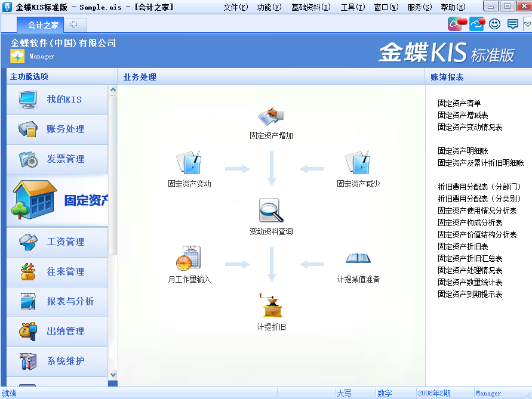The image size is (532, 399).
Task: Click sidebar scroll down arrow
Action: point(113,375)
